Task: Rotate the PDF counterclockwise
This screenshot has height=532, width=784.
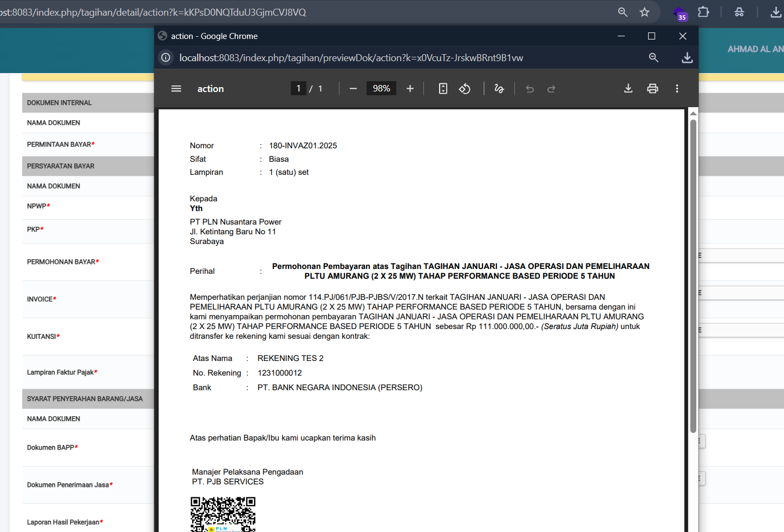Action: pyautogui.click(x=465, y=89)
